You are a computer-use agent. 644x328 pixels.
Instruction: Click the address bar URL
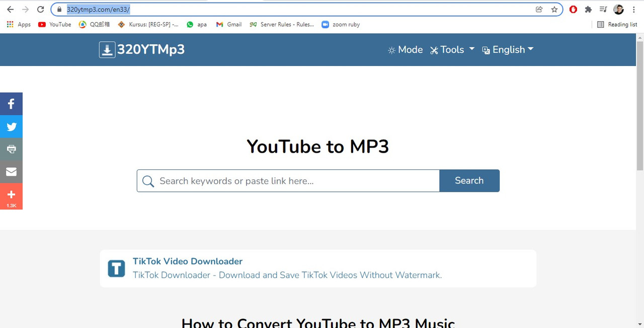(x=99, y=9)
